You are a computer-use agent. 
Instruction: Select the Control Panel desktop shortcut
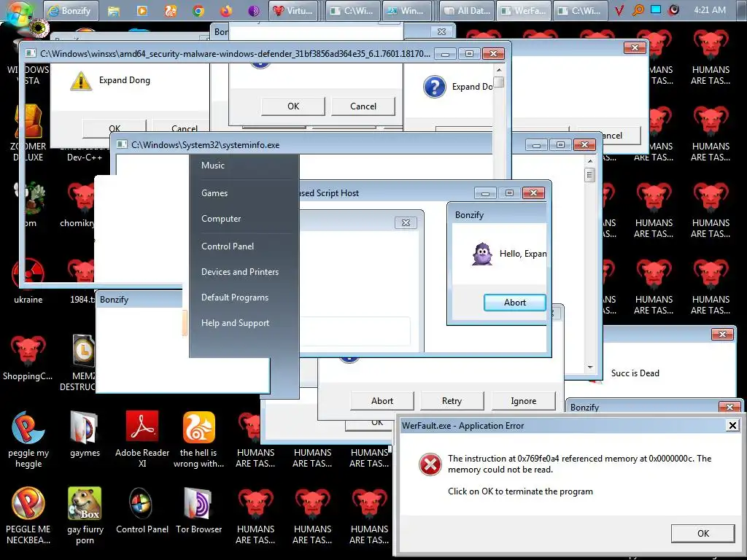[x=142, y=510]
